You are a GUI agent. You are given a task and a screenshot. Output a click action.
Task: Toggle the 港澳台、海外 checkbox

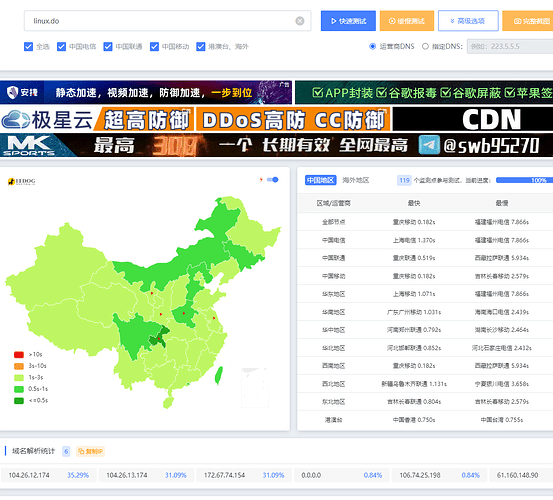tap(201, 47)
